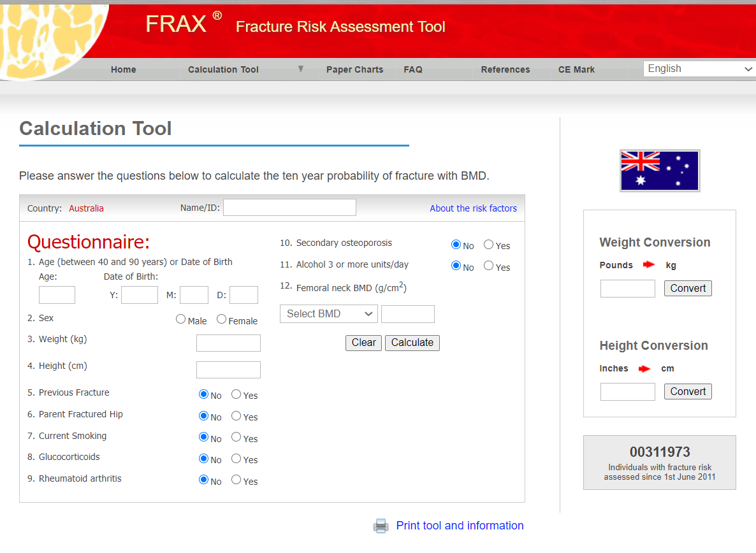The height and width of the screenshot is (553, 756).
Task: Click the Clear button
Action: [363, 343]
